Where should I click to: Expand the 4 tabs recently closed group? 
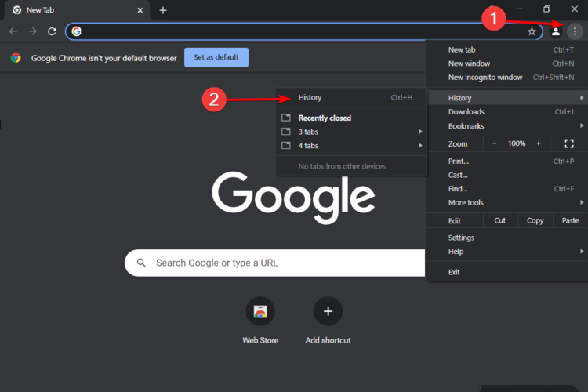(352, 146)
